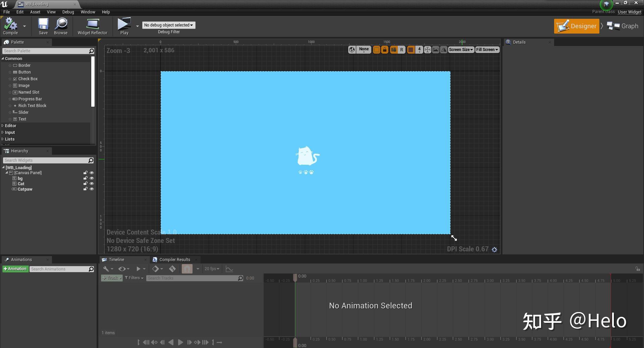Select the Widget Reflector tool

pos(92,26)
